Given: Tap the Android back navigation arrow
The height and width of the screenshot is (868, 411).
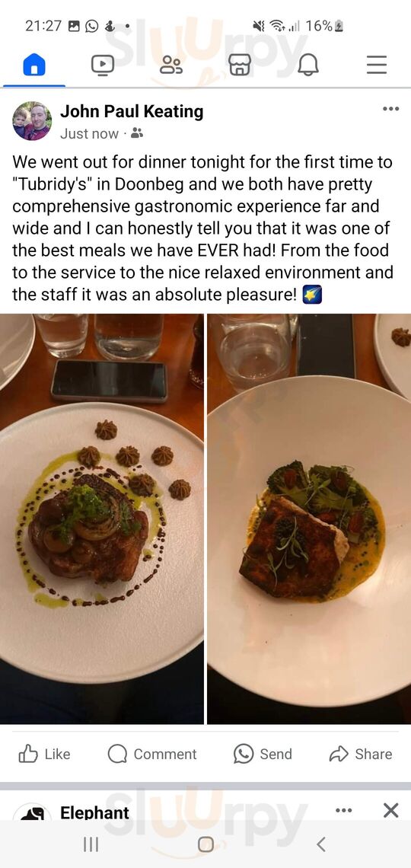Looking at the screenshot, I should 321,844.
